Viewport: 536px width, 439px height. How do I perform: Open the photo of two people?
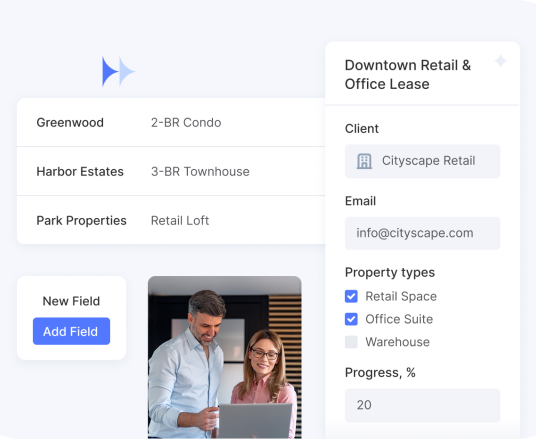[225, 357]
